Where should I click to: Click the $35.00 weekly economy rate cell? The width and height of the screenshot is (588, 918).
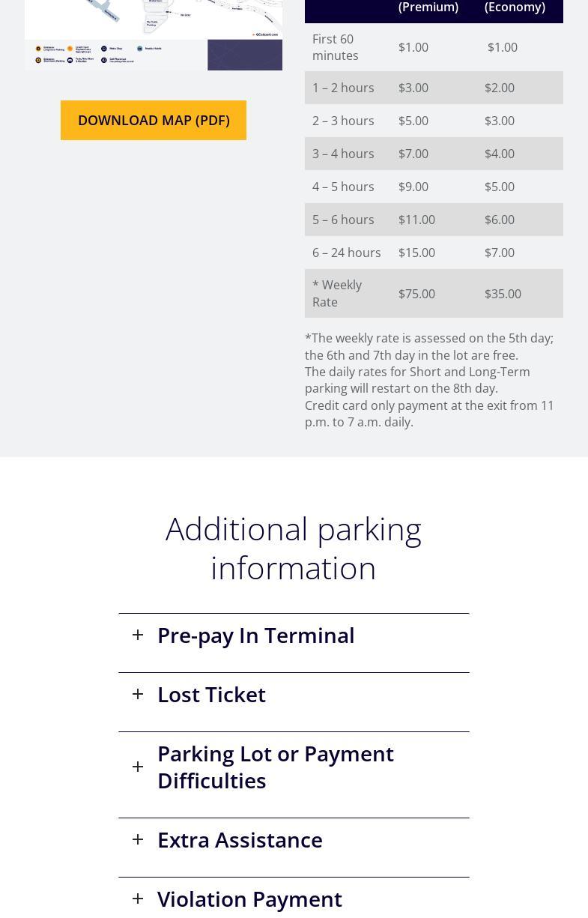click(x=503, y=294)
